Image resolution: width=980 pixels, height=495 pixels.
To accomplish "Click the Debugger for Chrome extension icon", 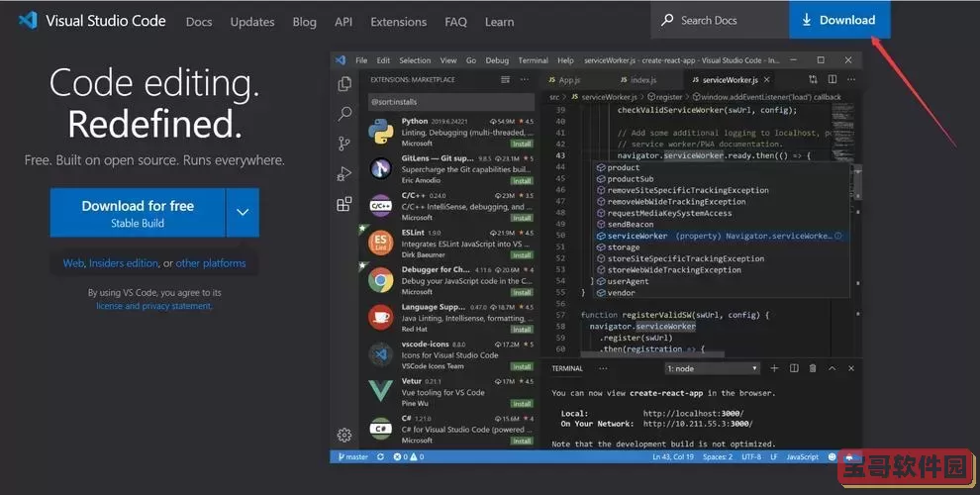I will pyautogui.click(x=381, y=280).
